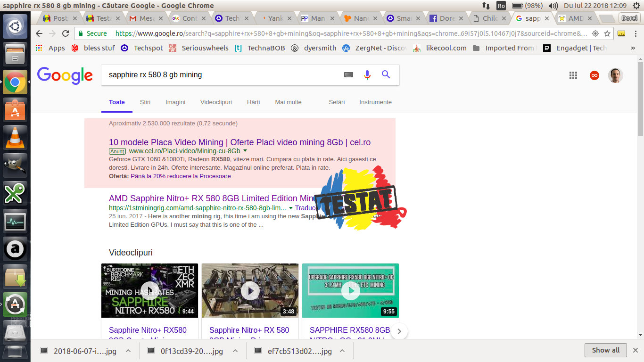Show more bookmarks with double chevron
The height and width of the screenshot is (362, 644).
coord(633,48)
